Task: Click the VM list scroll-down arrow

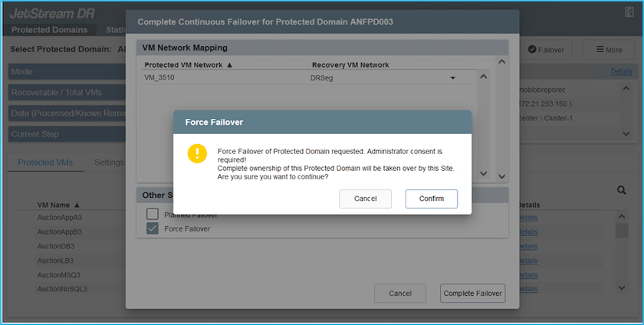Action: click(623, 289)
